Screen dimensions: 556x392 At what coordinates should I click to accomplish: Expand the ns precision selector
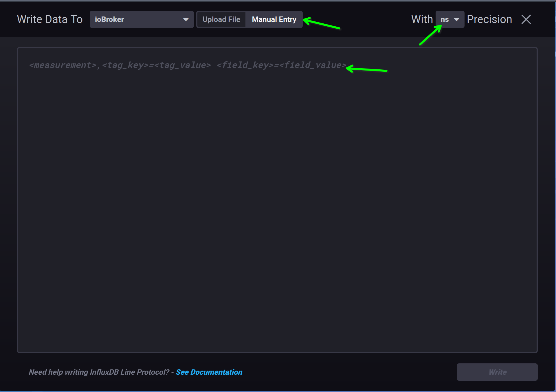coord(449,19)
